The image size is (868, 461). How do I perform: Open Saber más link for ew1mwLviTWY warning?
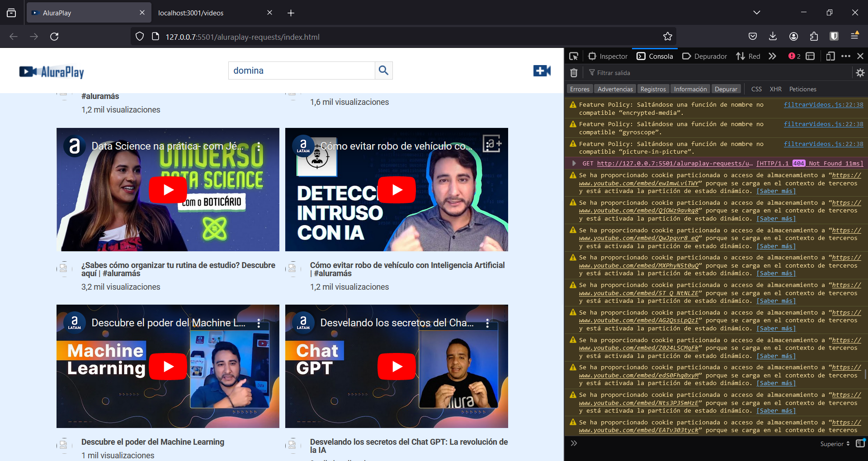tap(776, 191)
